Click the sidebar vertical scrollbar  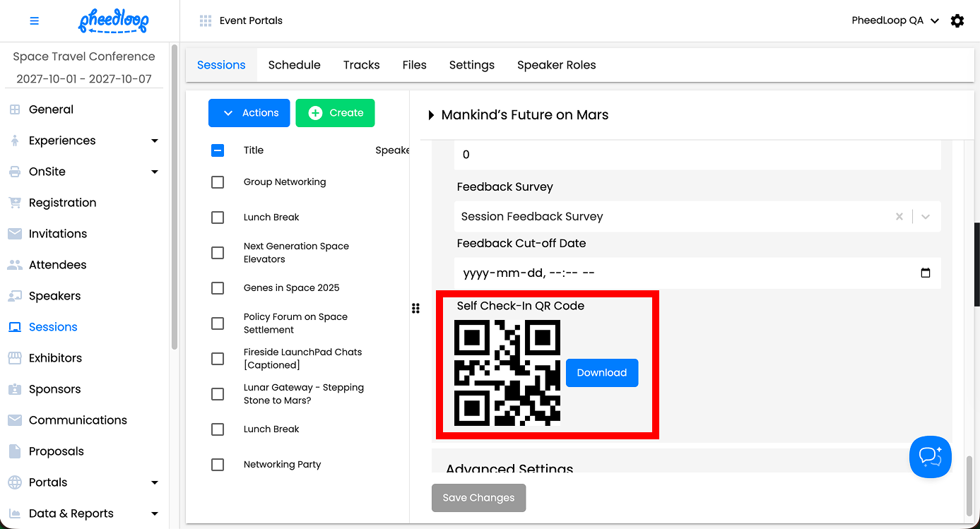click(175, 198)
